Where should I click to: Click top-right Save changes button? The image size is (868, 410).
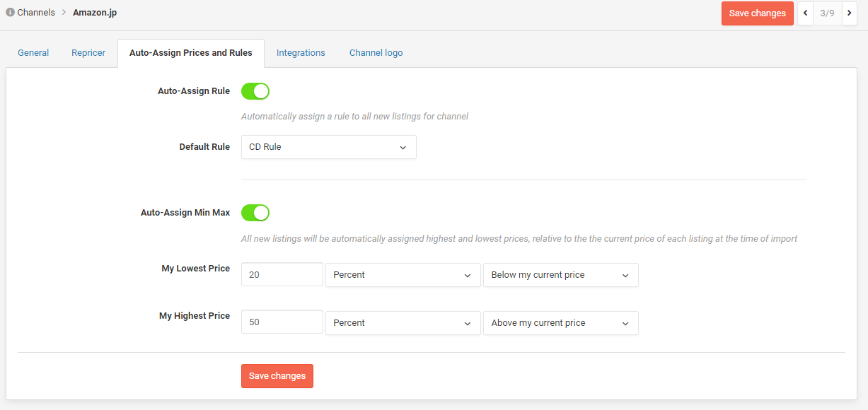(x=758, y=13)
